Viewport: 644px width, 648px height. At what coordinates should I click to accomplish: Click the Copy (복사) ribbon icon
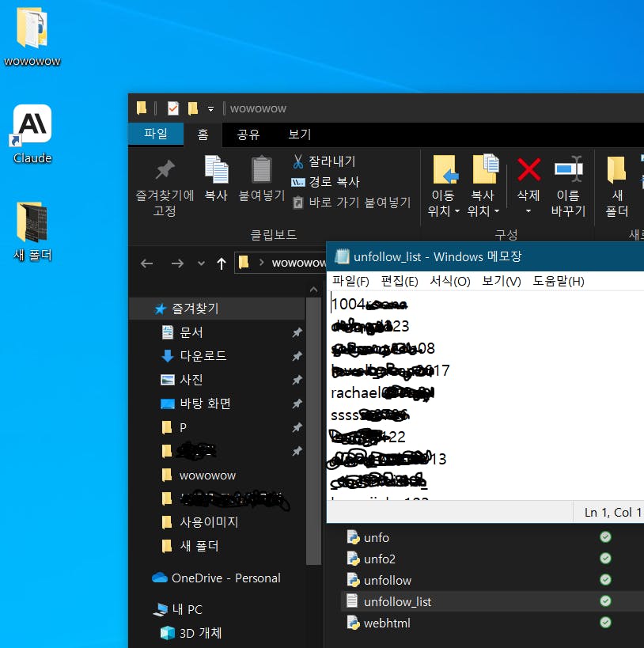click(x=216, y=169)
